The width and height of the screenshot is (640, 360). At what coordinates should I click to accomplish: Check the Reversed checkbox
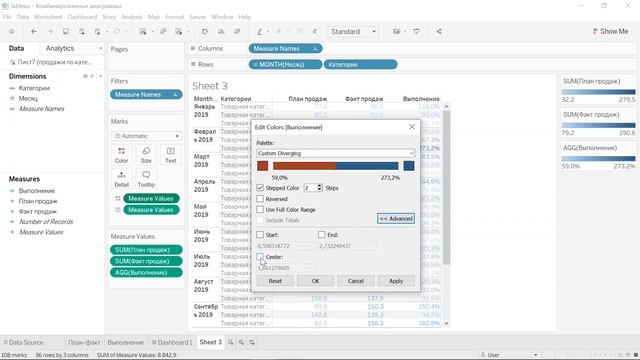(260, 199)
